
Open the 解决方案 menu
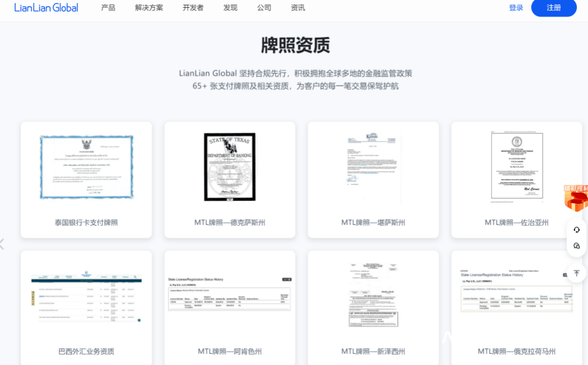point(149,8)
